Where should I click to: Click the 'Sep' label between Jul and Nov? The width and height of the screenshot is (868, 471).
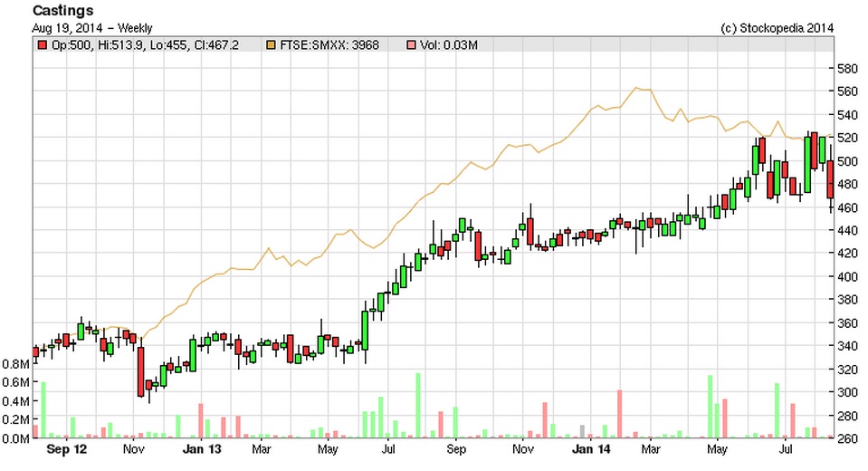click(x=456, y=449)
